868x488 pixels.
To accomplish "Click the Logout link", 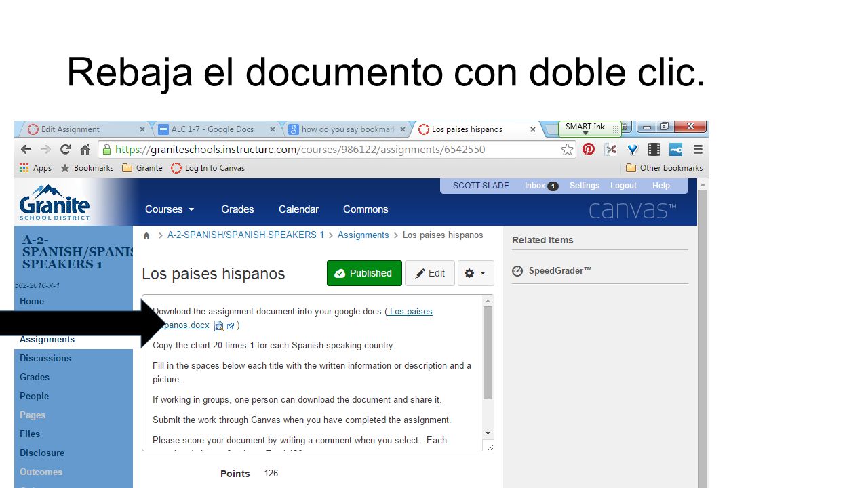I will 623,186.
